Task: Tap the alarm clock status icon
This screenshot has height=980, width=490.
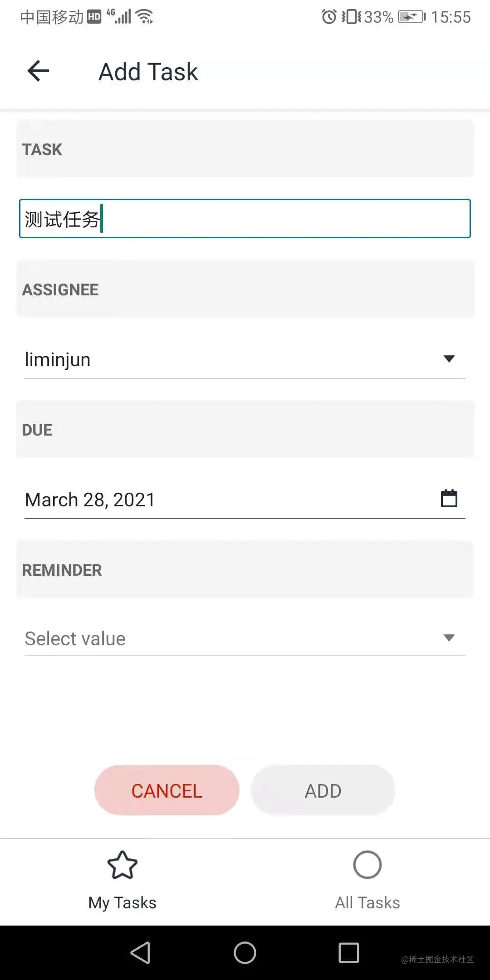Action: pos(329,17)
